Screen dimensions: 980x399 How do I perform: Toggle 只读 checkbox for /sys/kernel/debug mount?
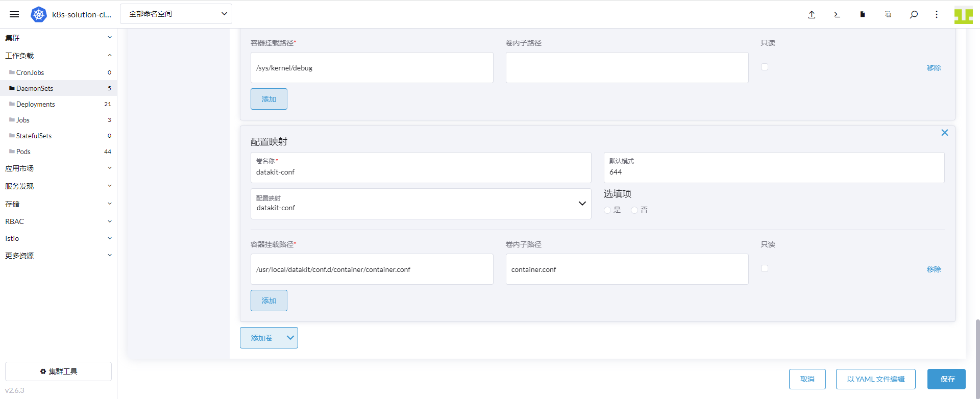765,67
